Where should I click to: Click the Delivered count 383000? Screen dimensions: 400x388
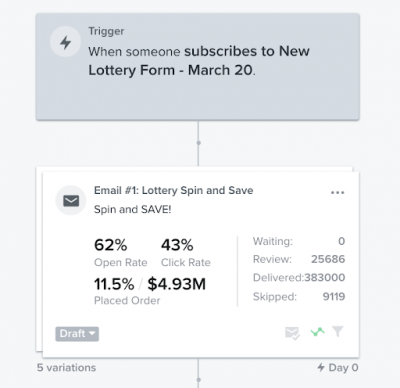point(324,278)
